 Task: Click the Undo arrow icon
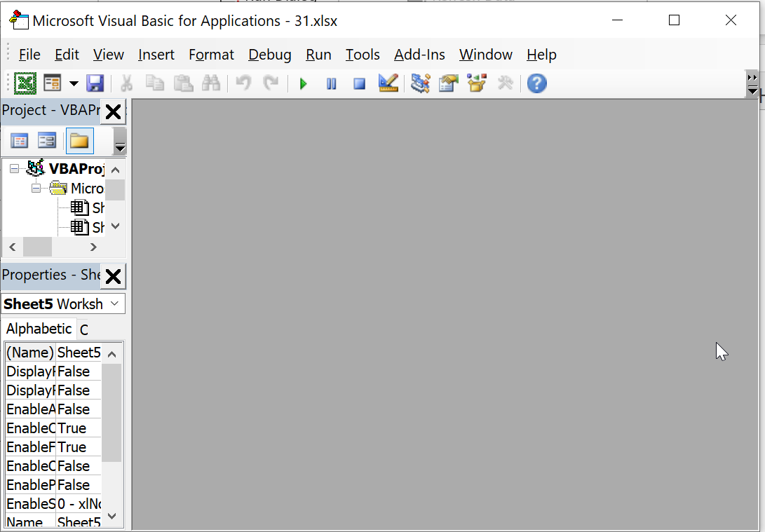pyautogui.click(x=243, y=83)
